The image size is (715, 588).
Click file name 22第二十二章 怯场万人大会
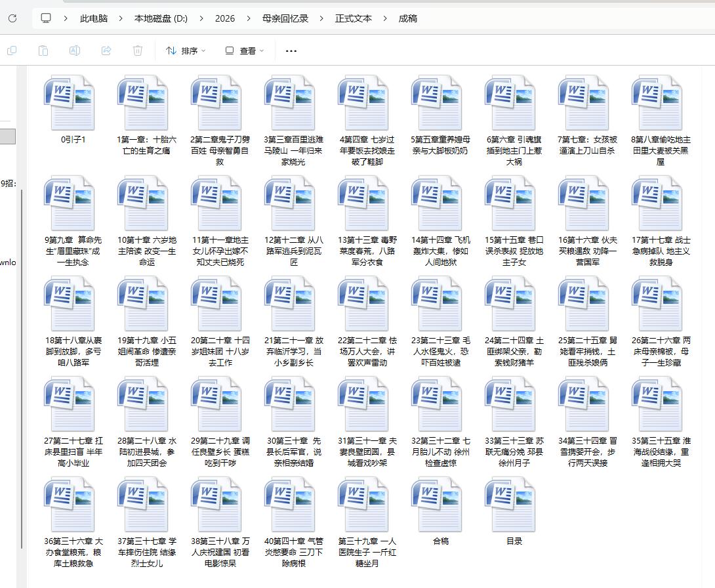point(367,351)
